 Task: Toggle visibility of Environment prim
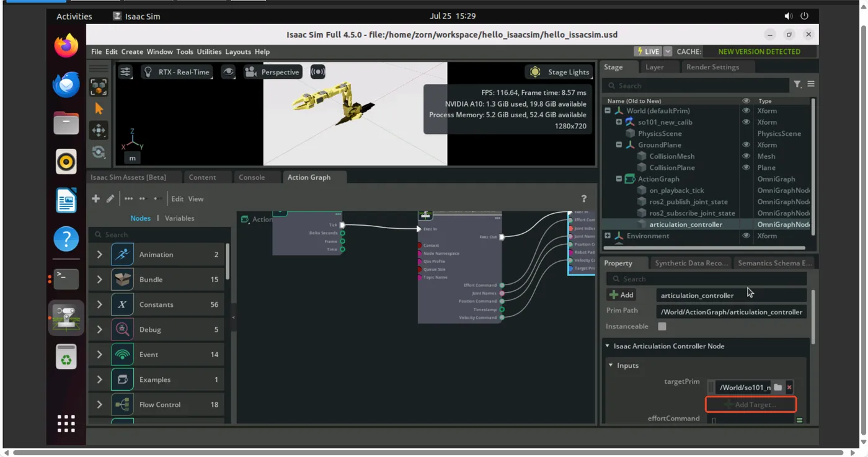tap(746, 236)
